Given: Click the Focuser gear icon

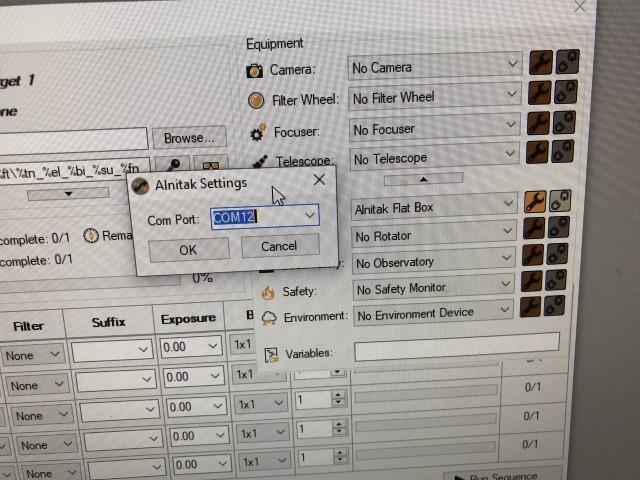Looking at the screenshot, I should pyautogui.click(x=258, y=132).
